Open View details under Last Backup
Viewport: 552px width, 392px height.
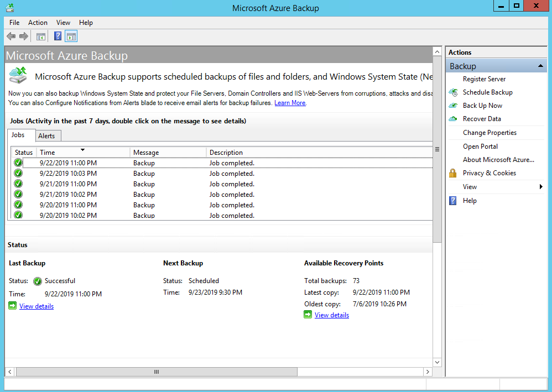[37, 306]
